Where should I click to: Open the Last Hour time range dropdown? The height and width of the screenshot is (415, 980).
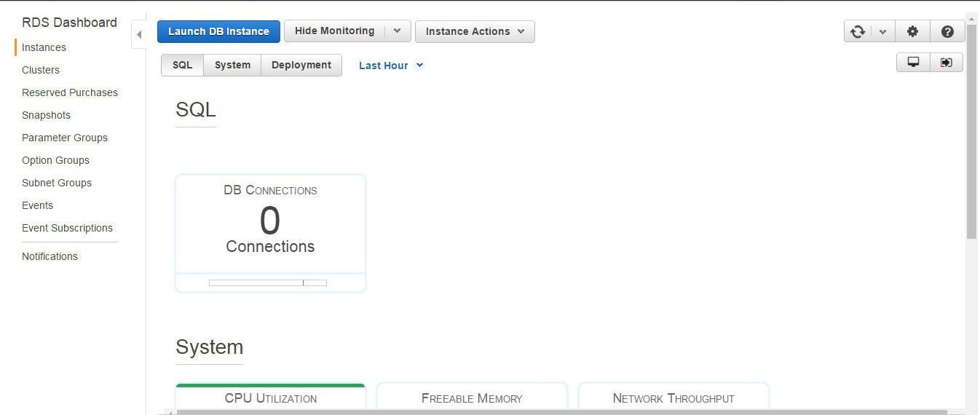point(391,66)
